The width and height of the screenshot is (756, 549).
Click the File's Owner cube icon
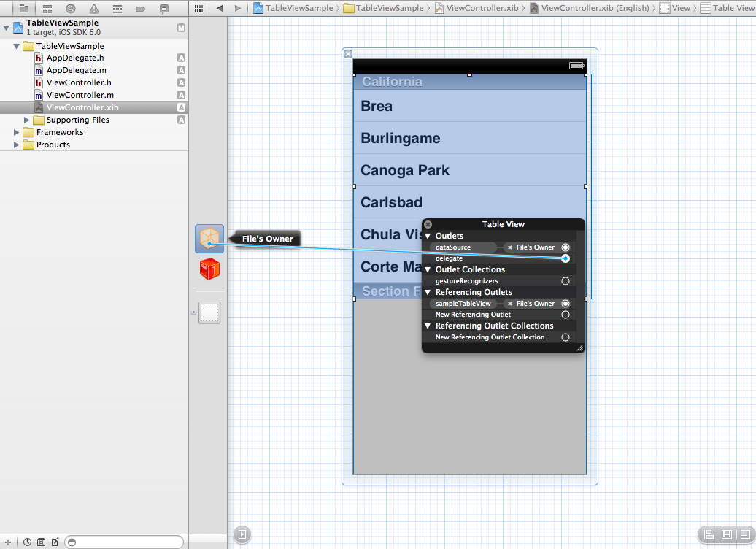tap(209, 238)
